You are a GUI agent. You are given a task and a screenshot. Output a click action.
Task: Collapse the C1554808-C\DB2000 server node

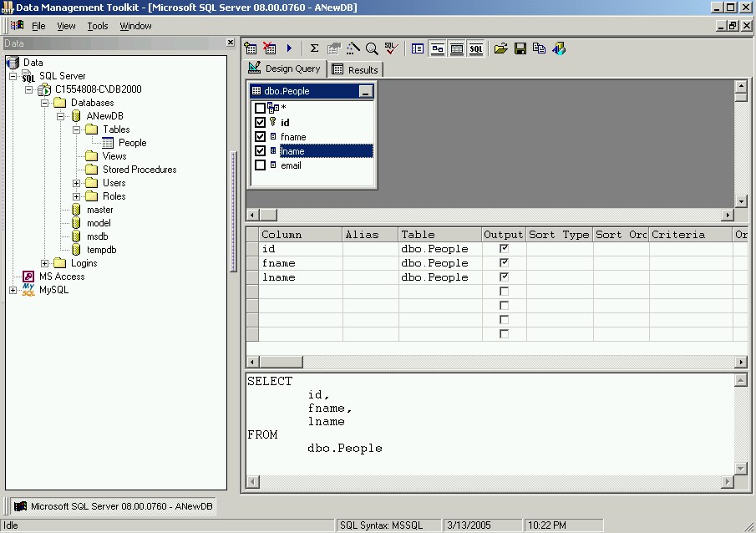[x=29, y=89]
